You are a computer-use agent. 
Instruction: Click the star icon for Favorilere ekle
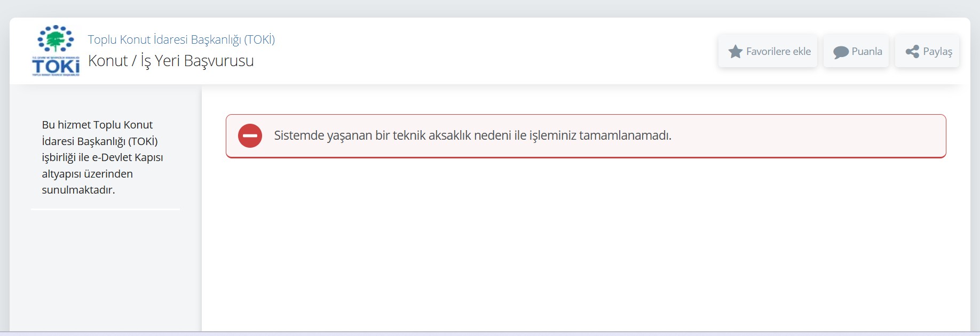coord(736,51)
